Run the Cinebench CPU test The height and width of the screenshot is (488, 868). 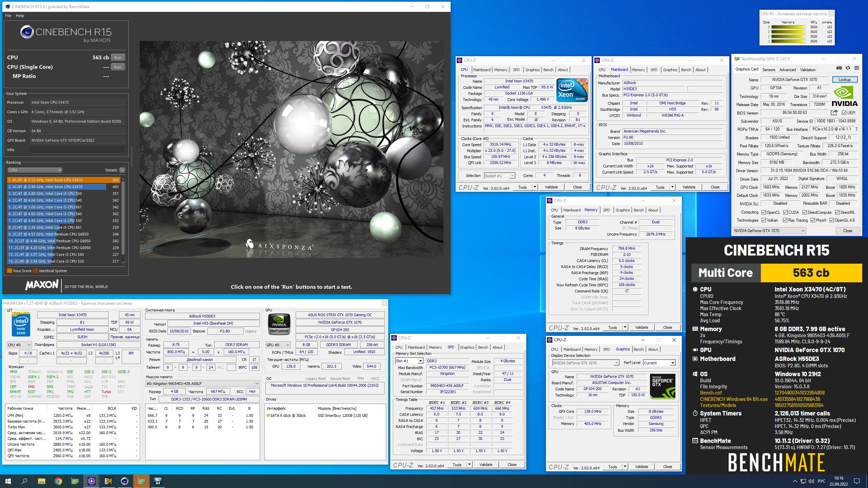[118, 58]
